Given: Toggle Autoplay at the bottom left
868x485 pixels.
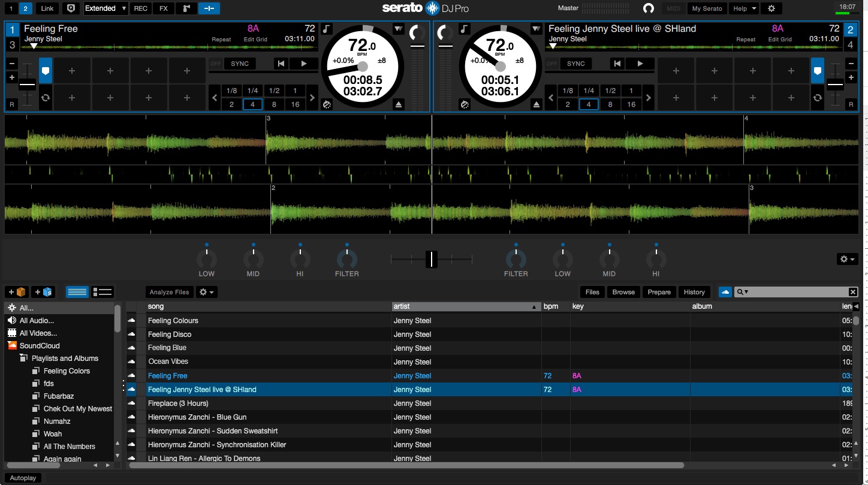Looking at the screenshot, I should tap(23, 478).
